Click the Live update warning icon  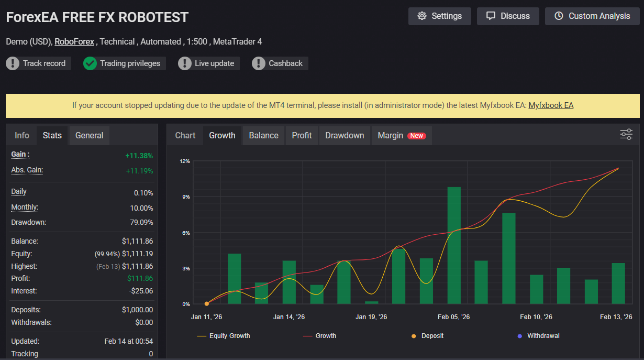[x=184, y=63]
